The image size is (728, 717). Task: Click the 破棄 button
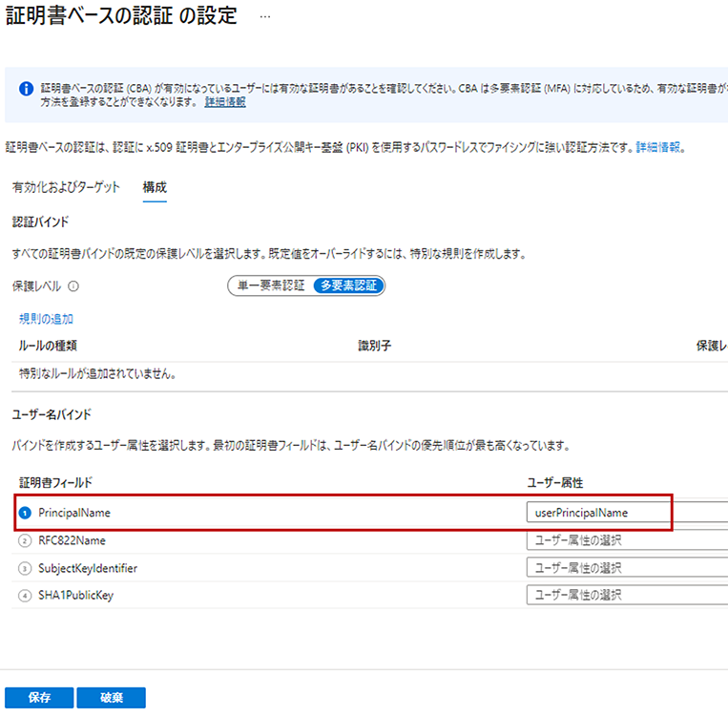pyautogui.click(x=112, y=698)
